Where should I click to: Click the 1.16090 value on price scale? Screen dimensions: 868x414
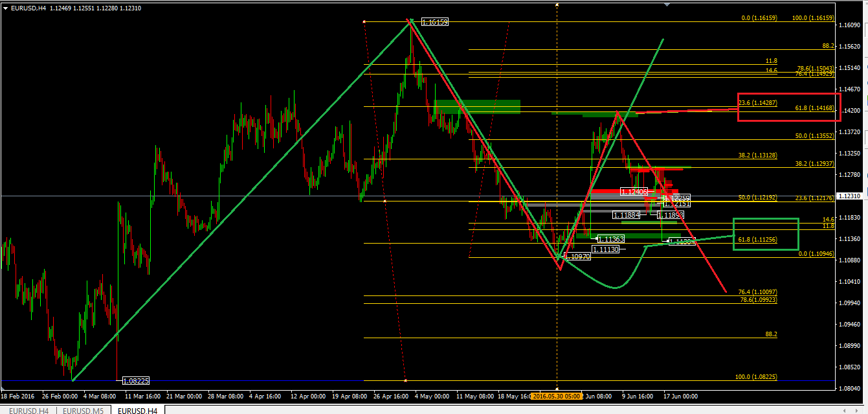pyautogui.click(x=849, y=25)
